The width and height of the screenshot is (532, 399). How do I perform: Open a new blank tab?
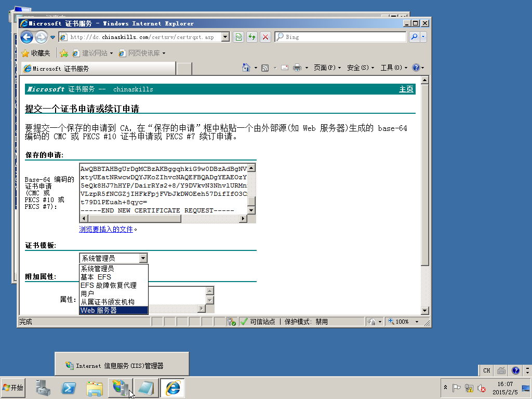184,69
